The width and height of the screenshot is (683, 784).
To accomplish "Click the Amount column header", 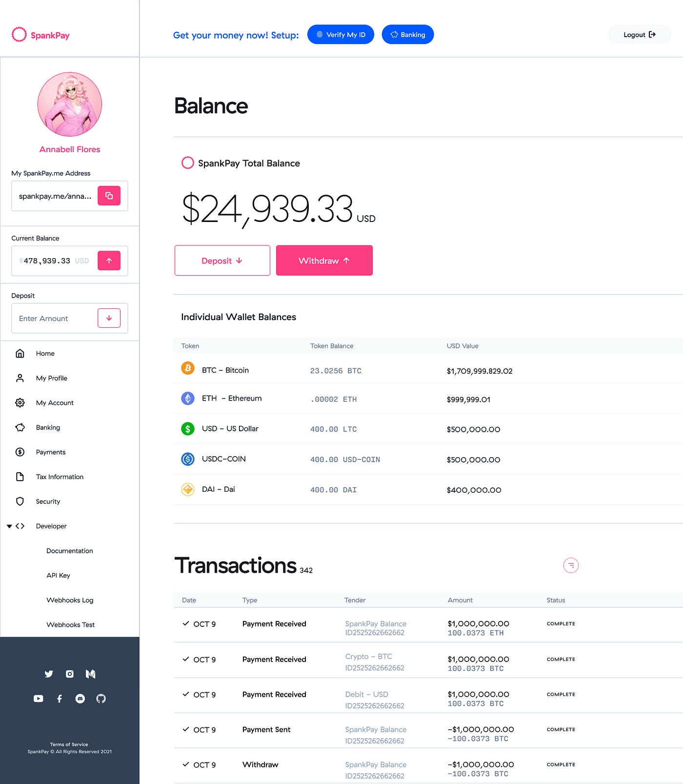I will [x=461, y=600].
